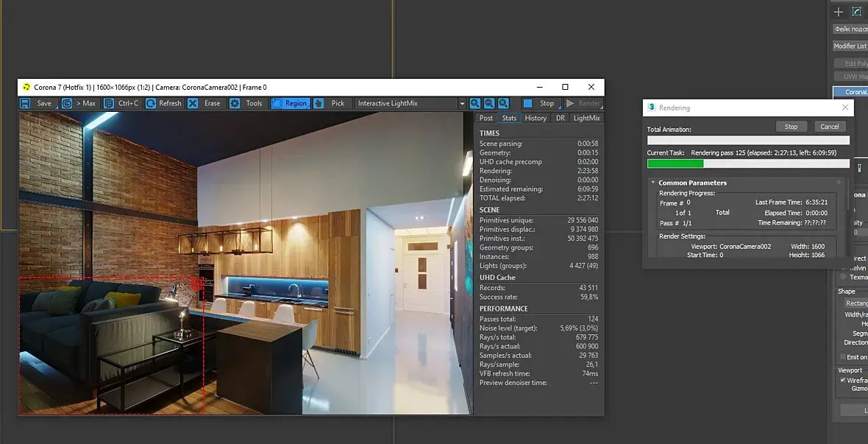This screenshot has width=868, height=444.
Task: Toggle the Region render button
Action: coord(290,103)
